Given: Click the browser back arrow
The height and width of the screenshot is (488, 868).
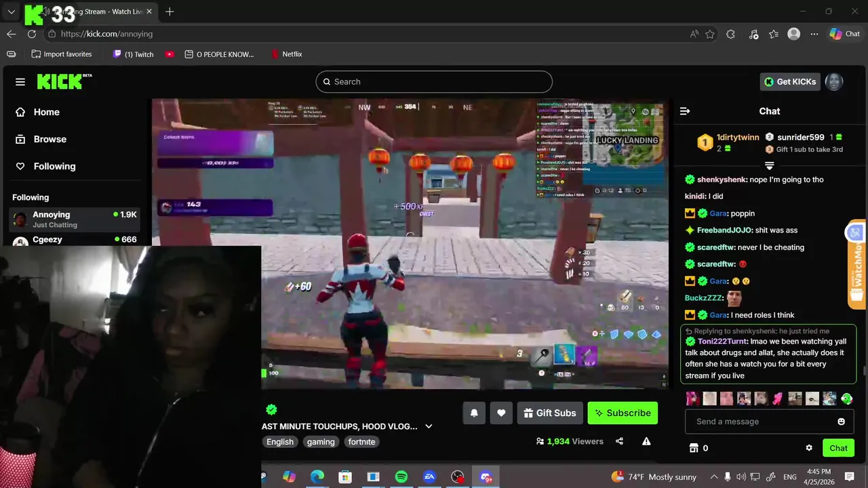Looking at the screenshot, I should (x=12, y=34).
